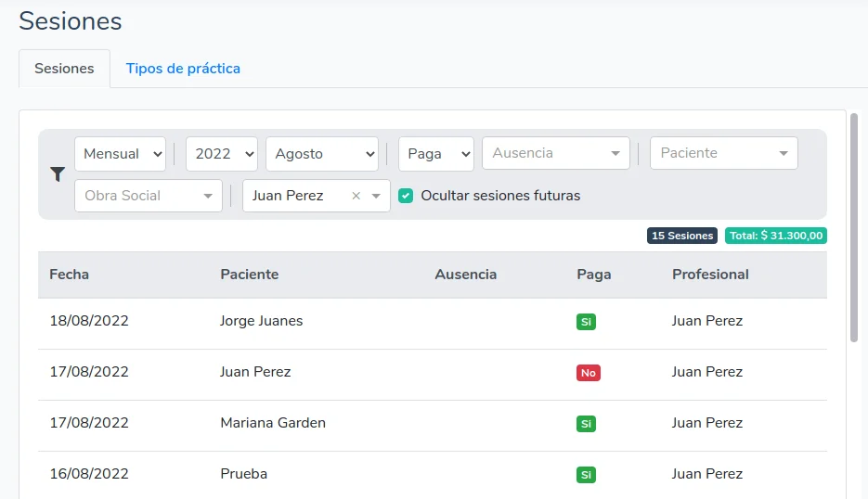Select the Sesiones tab

64,69
